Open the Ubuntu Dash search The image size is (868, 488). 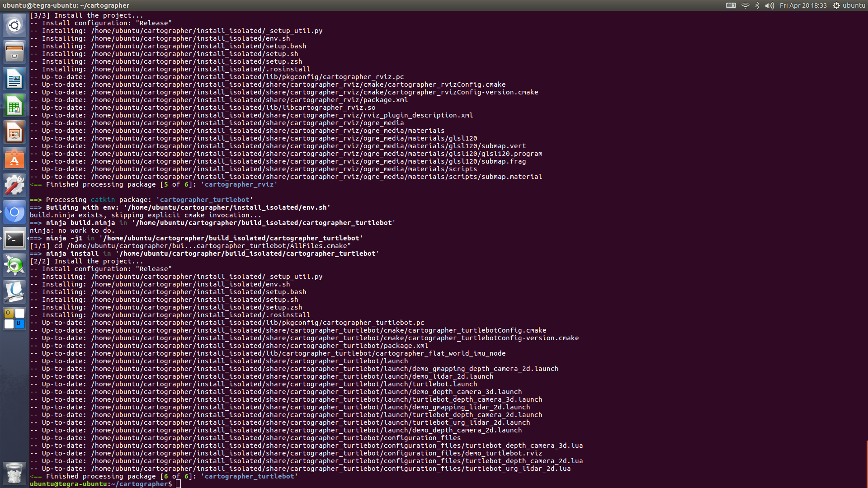pos(14,25)
